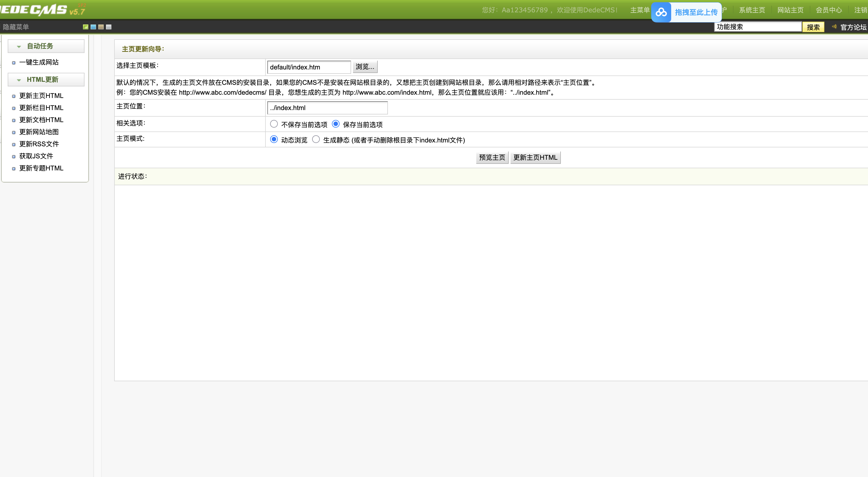
Task: Click the Baidu cloud upload icon
Action: click(x=661, y=12)
